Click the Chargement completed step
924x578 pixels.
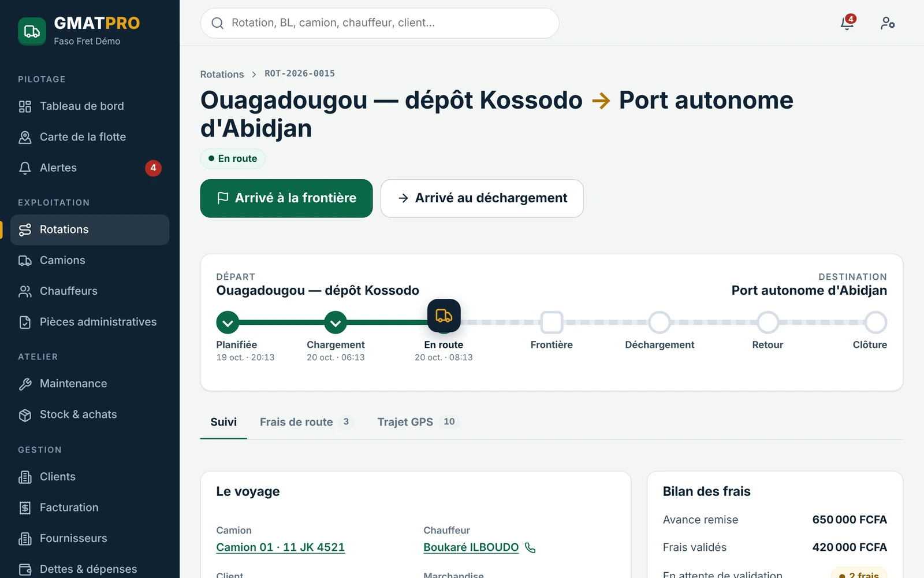pos(336,323)
